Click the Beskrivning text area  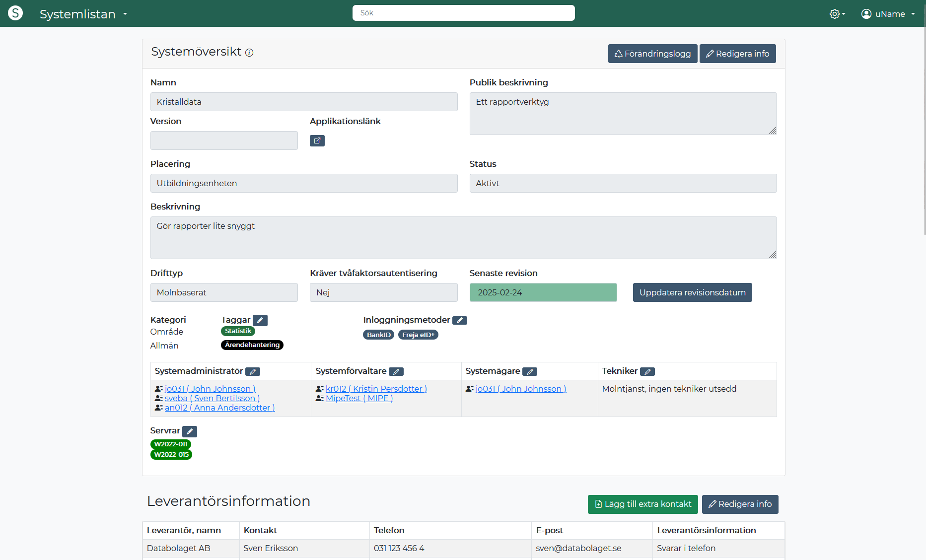point(463,238)
